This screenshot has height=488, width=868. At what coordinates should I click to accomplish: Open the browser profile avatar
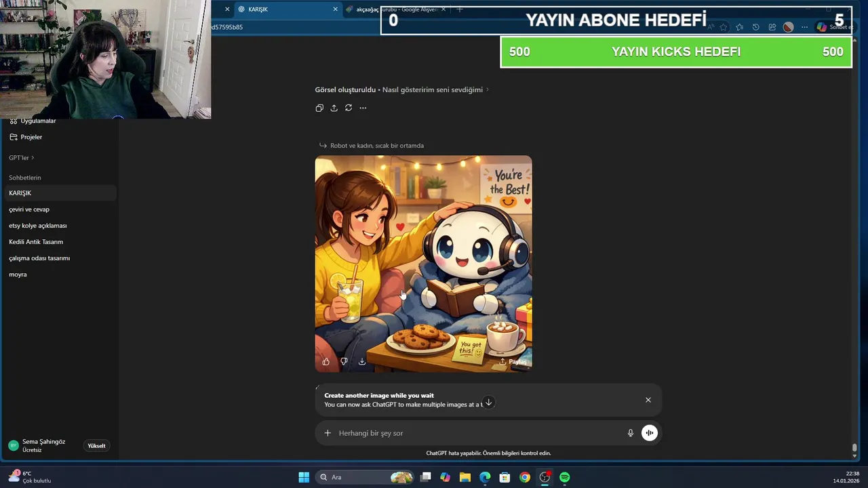coord(788,27)
